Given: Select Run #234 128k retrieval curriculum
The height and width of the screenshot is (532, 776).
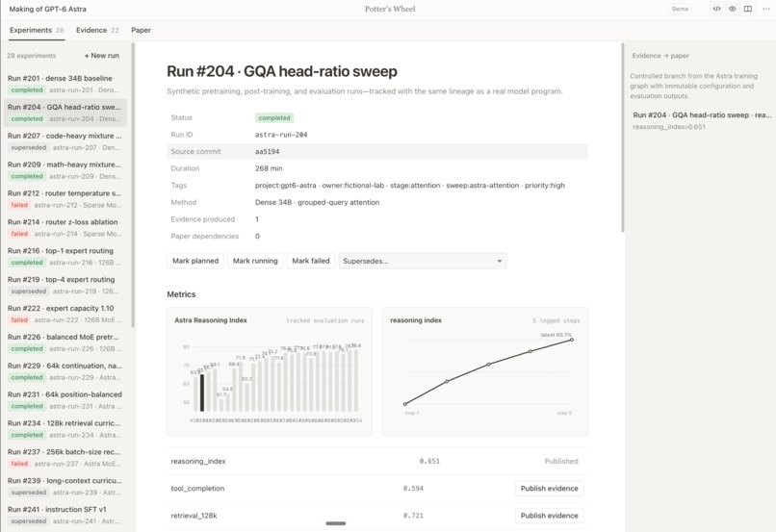Looking at the screenshot, I should [x=65, y=429].
